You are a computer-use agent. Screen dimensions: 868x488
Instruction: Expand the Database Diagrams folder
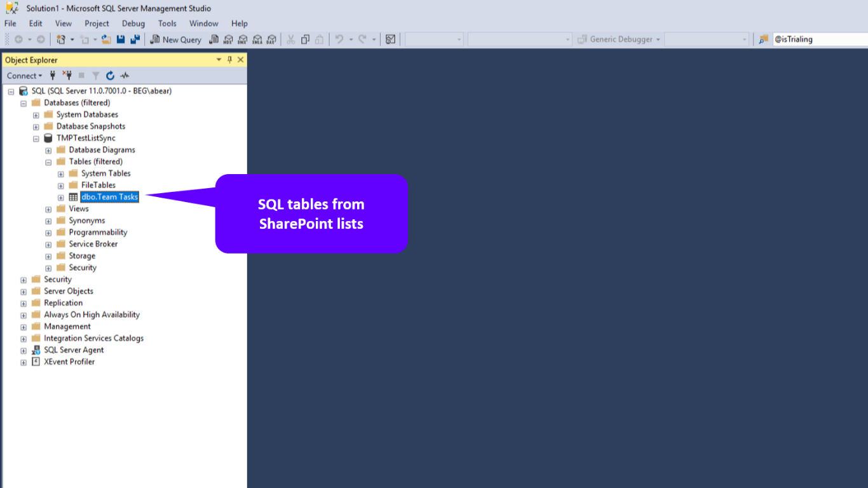48,151
